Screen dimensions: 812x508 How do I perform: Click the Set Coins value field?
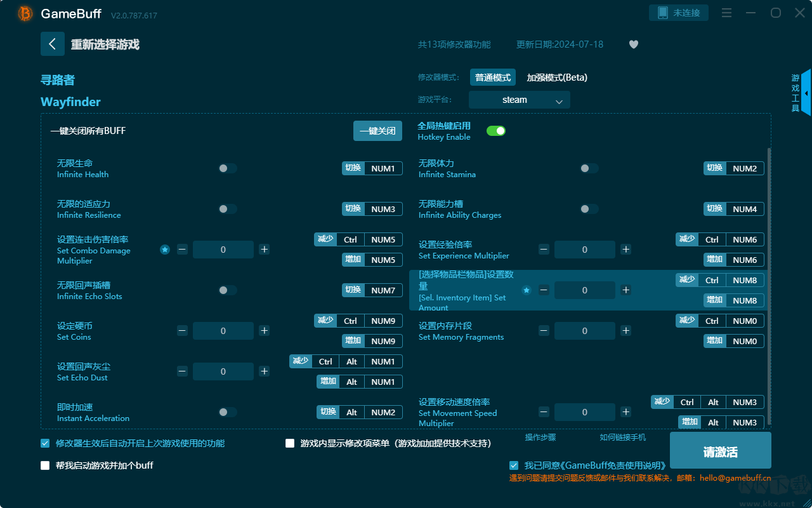(x=223, y=331)
